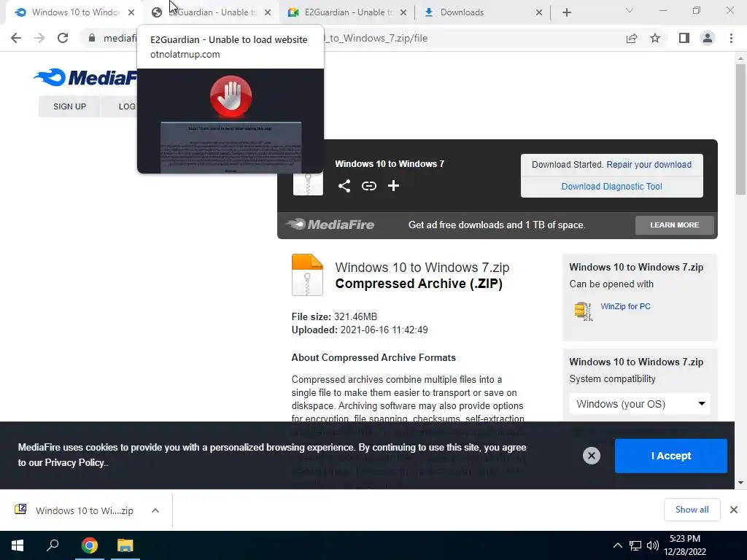This screenshot has height=560, width=747.
Task: Show hidden system tray icons
Action: click(617, 545)
